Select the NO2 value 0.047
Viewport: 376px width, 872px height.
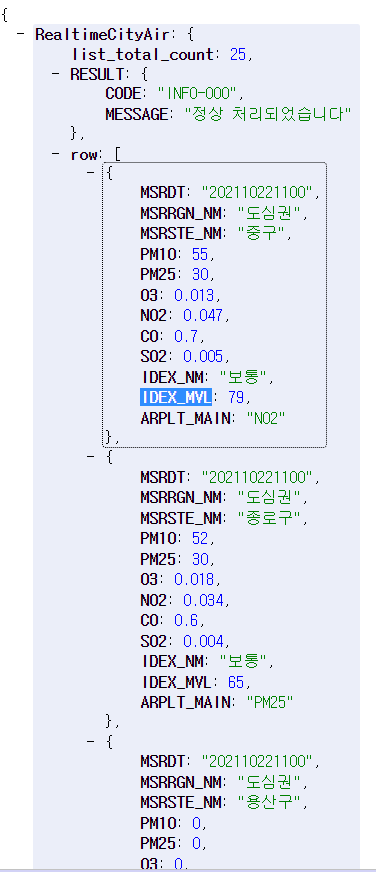click(x=202, y=315)
